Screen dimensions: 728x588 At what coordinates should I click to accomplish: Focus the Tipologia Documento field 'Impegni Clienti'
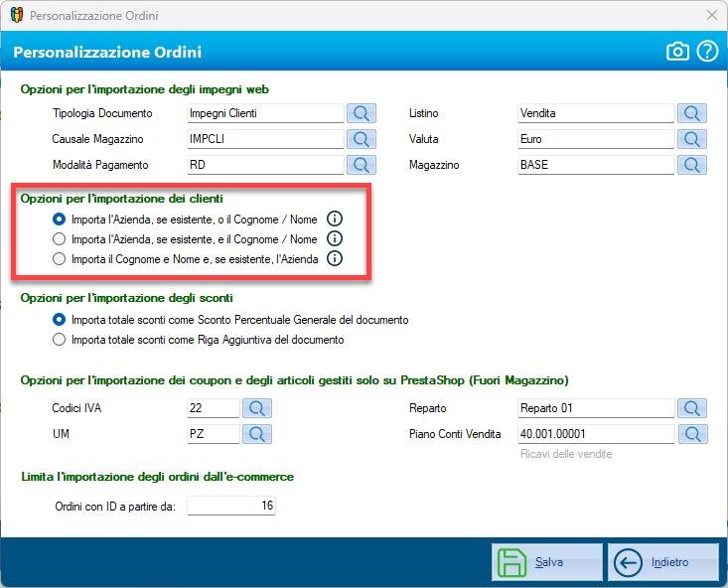(x=265, y=113)
